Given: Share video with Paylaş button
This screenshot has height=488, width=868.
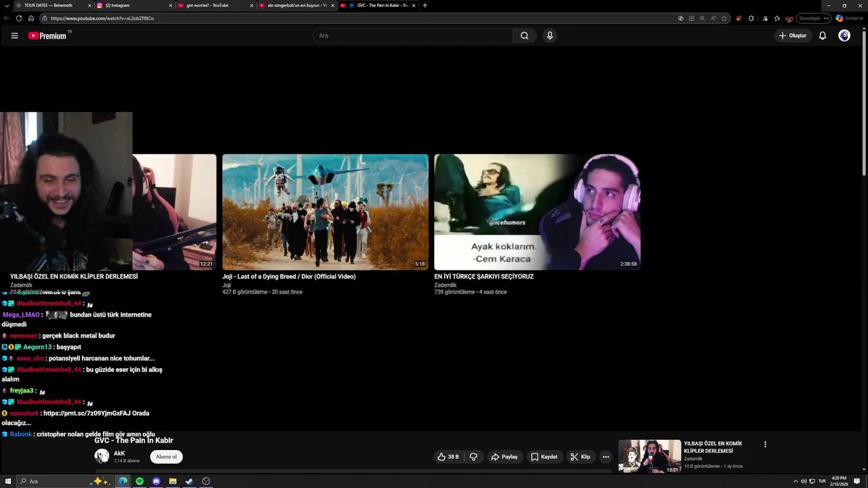Looking at the screenshot, I should [x=504, y=457].
